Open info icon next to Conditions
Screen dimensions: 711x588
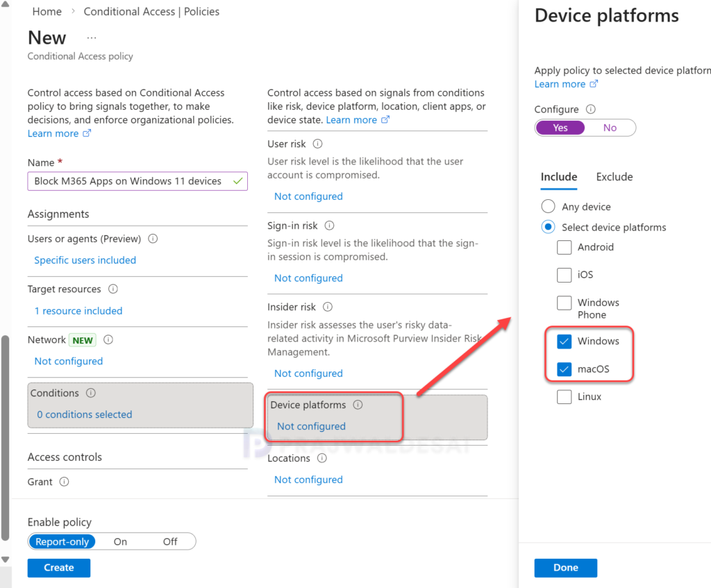coord(91,393)
